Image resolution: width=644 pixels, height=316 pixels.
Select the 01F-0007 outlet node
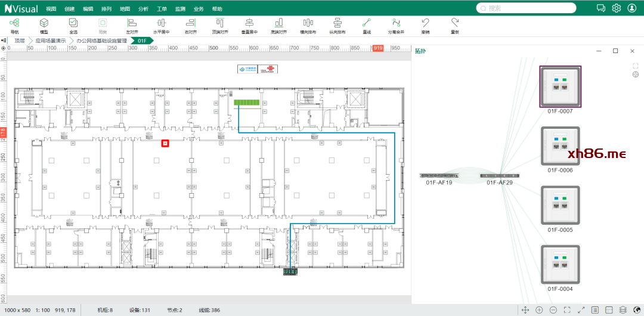pyautogui.click(x=560, y=87)
